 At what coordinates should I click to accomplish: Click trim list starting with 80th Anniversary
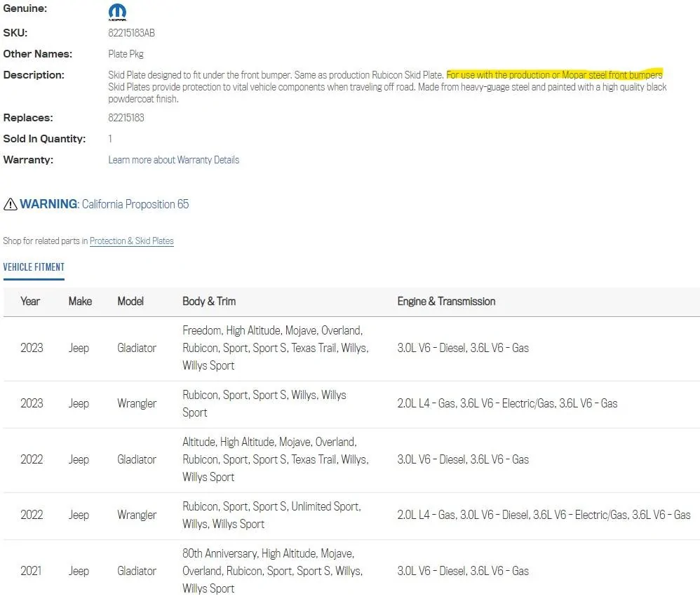(272, 571)
